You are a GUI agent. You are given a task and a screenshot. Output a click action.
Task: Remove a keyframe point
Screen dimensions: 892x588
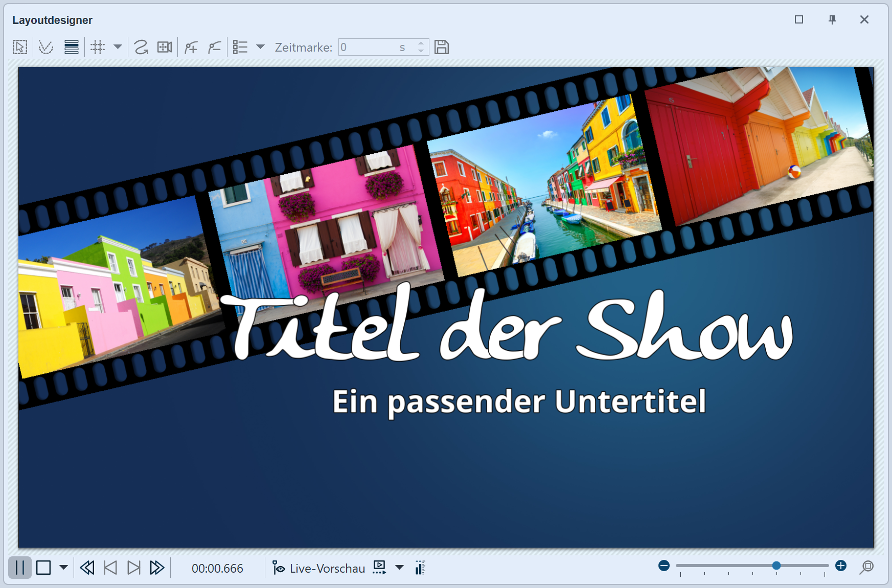click(215, 47)
